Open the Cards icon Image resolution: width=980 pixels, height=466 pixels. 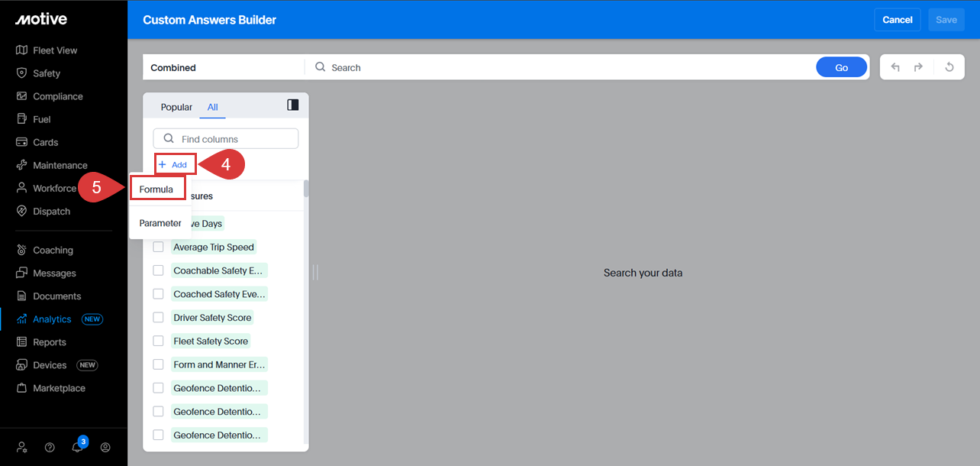click(x=22, y=142)
